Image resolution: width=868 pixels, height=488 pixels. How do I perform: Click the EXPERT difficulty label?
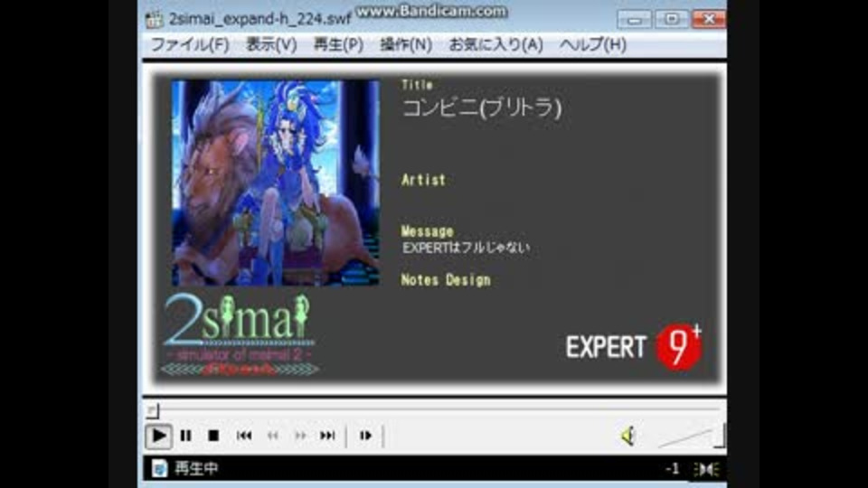[x=606, y=347]
